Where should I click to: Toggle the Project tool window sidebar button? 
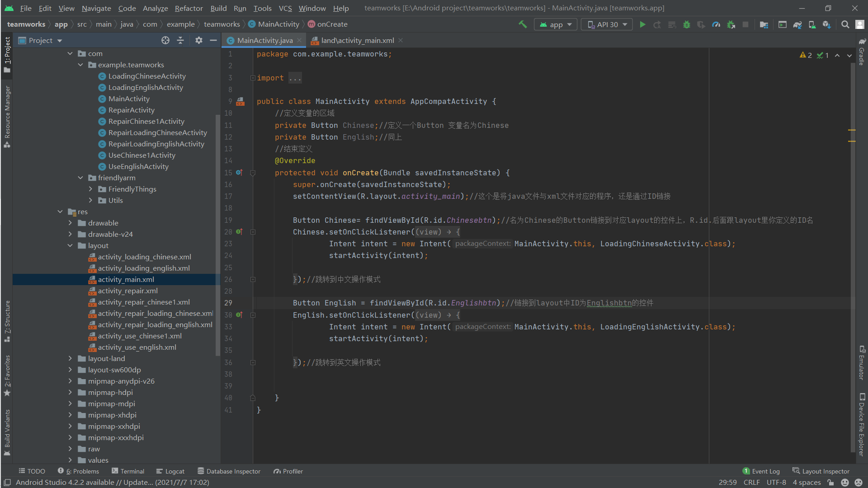tap(7, 54)
